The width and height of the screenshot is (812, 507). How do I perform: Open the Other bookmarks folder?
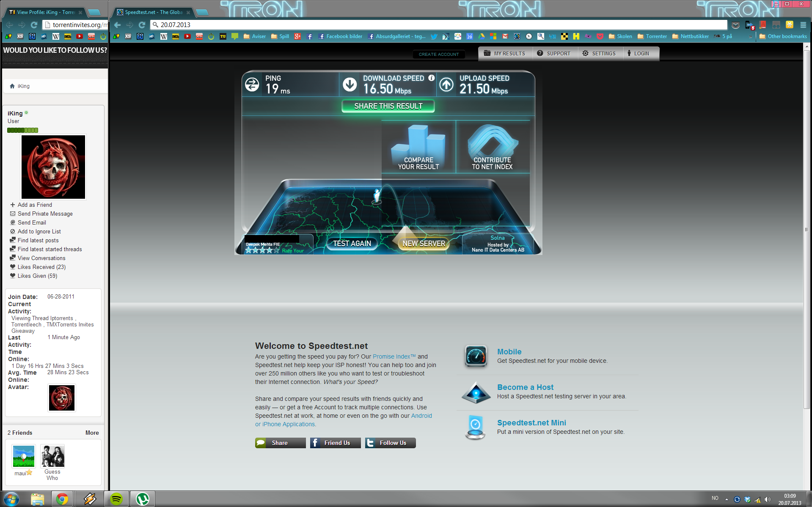[x=783, y=36]
